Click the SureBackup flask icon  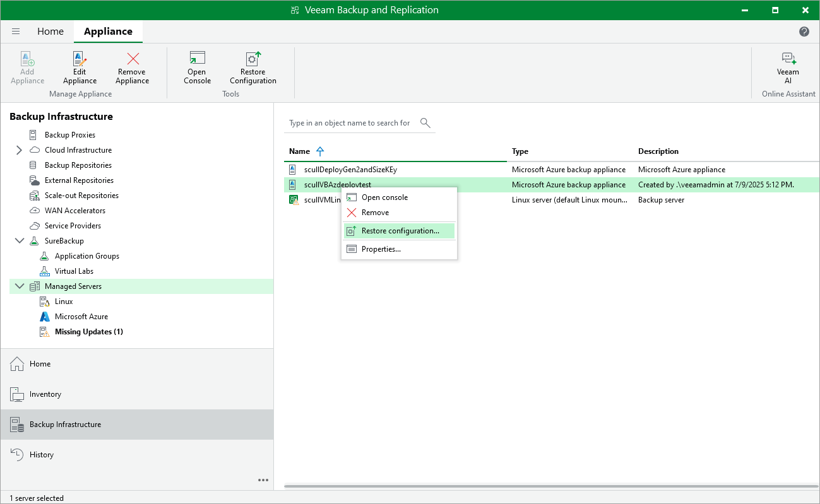point(34,241)
